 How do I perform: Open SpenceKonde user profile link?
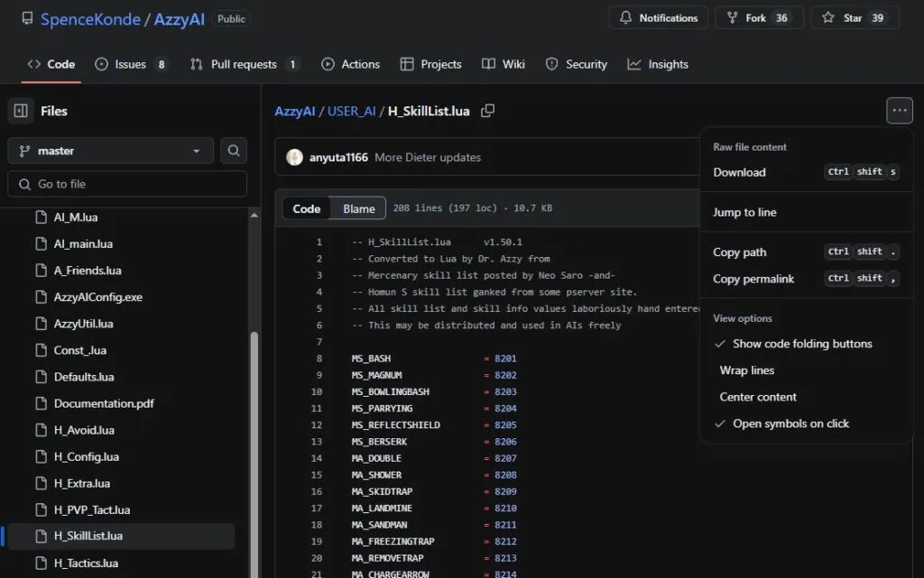point(90,19)
